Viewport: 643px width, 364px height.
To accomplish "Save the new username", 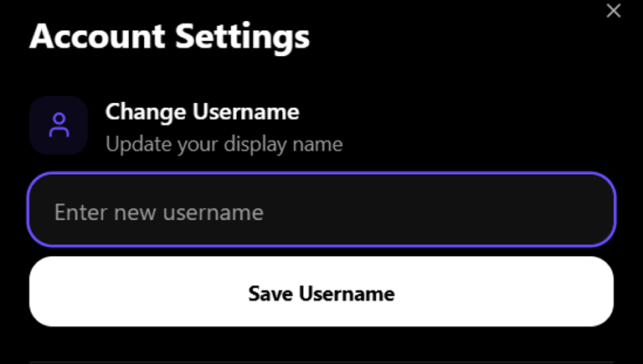I will [321, 293].
